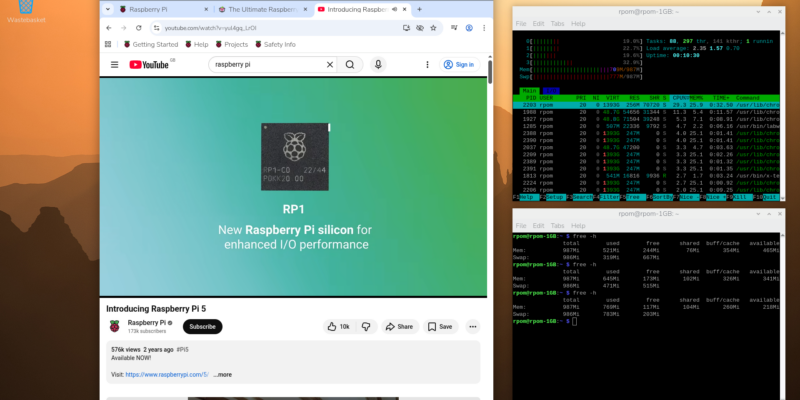
Task: Subscribe to the Raspberry Pi channel
Action: coord(203,327)
